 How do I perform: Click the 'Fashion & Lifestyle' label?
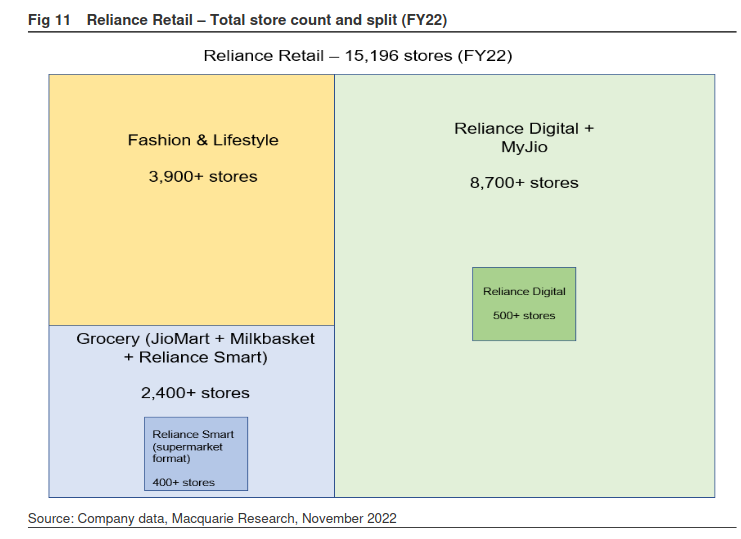203,140
